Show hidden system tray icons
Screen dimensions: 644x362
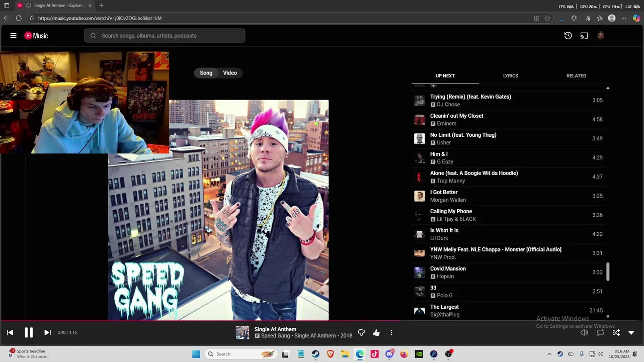[x=549, y=354]
